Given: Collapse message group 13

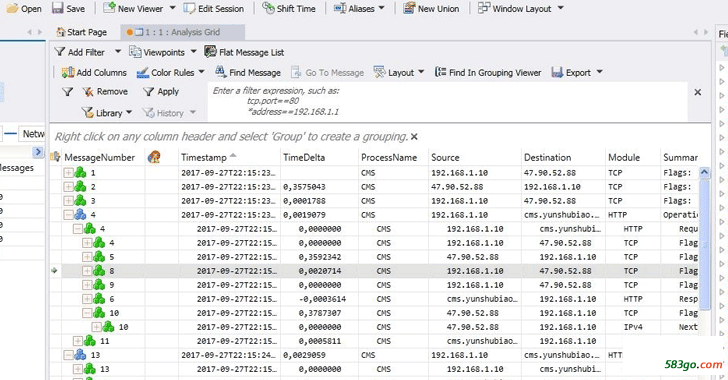Looking at the screenshot, I should point(68,355).
